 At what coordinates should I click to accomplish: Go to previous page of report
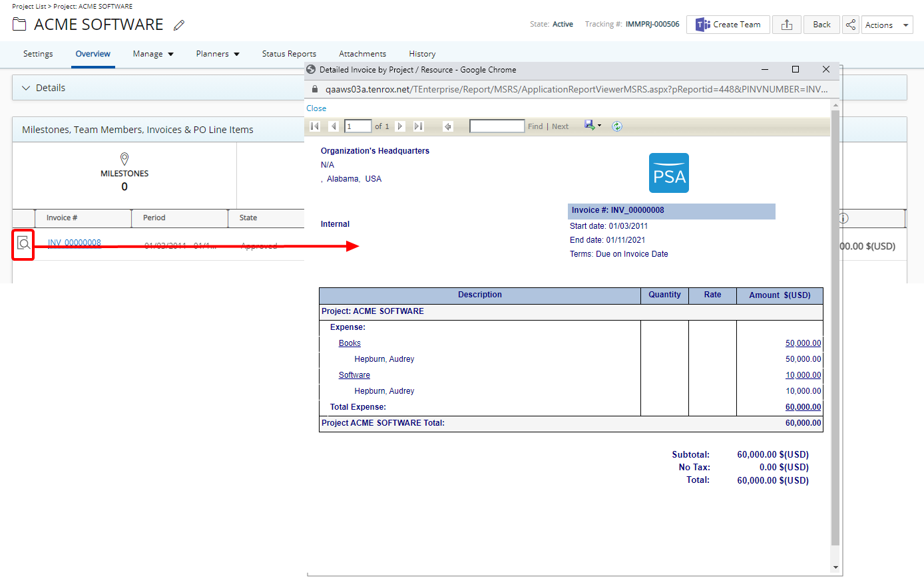click(x=334, y=126)
